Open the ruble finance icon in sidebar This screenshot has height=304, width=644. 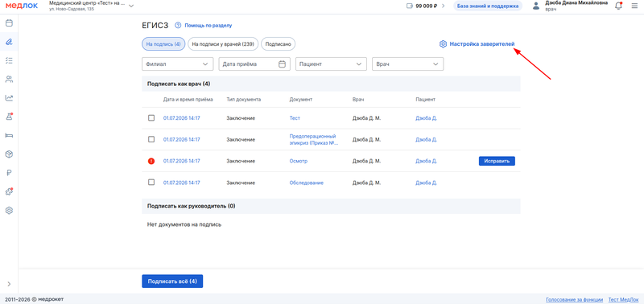pyautogui.click(x=9, y=173)
